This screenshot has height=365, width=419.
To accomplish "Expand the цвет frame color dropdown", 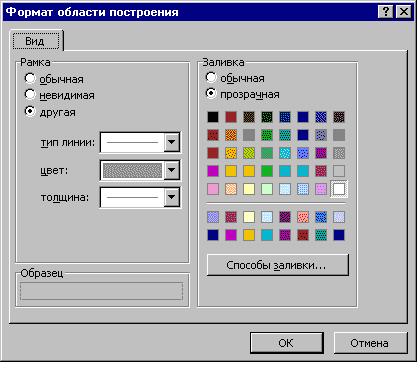I will click(172, 170).
